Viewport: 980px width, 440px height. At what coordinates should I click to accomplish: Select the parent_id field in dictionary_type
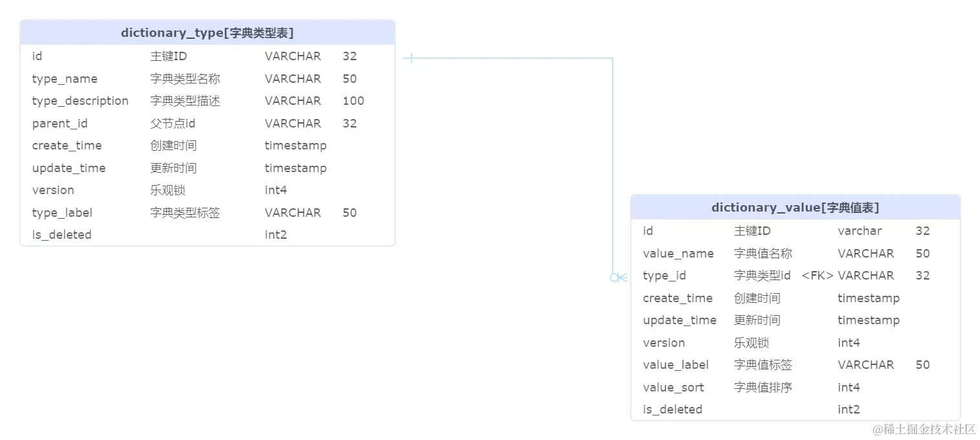129,123
